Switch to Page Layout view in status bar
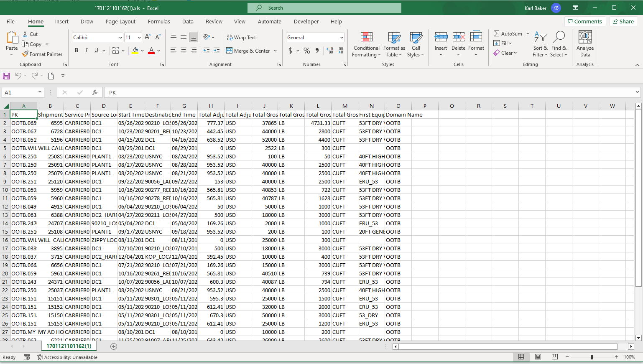 click(538, 357)
